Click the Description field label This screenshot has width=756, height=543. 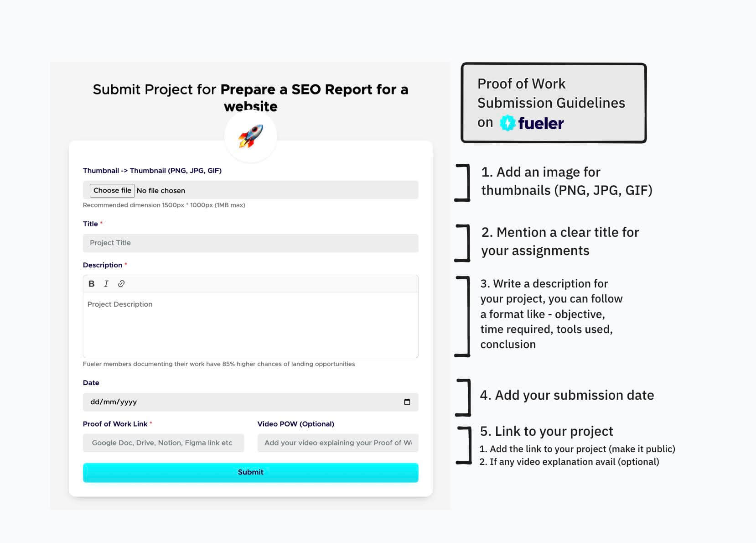click(x=103, y=265)
